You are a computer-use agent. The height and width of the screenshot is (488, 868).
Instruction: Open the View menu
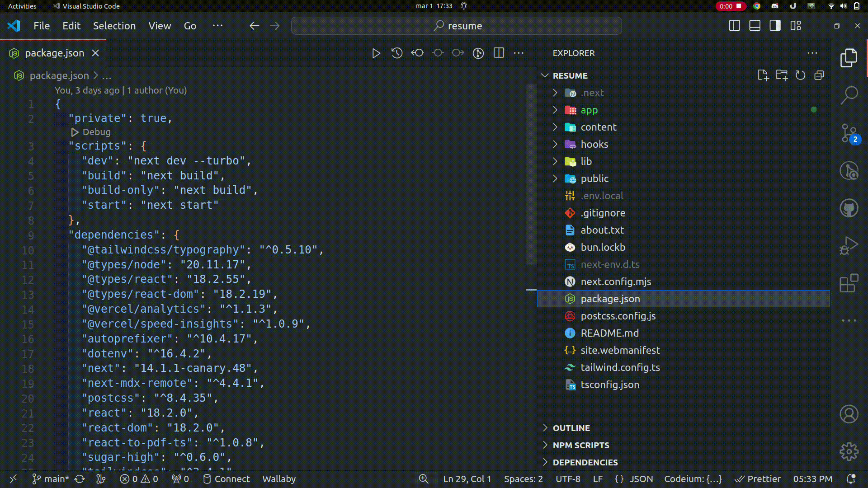tap(160, 26)
